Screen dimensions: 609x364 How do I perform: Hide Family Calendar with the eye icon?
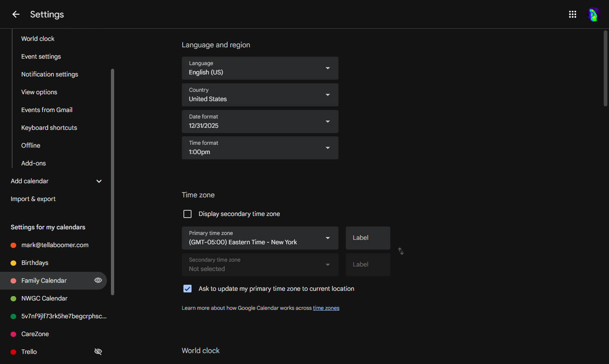click(x=98, y=280)
